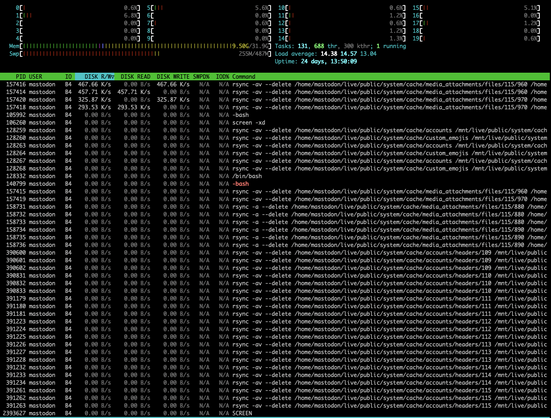Sort by the IO priority column header
551x418 pixels.
(68, 77)
